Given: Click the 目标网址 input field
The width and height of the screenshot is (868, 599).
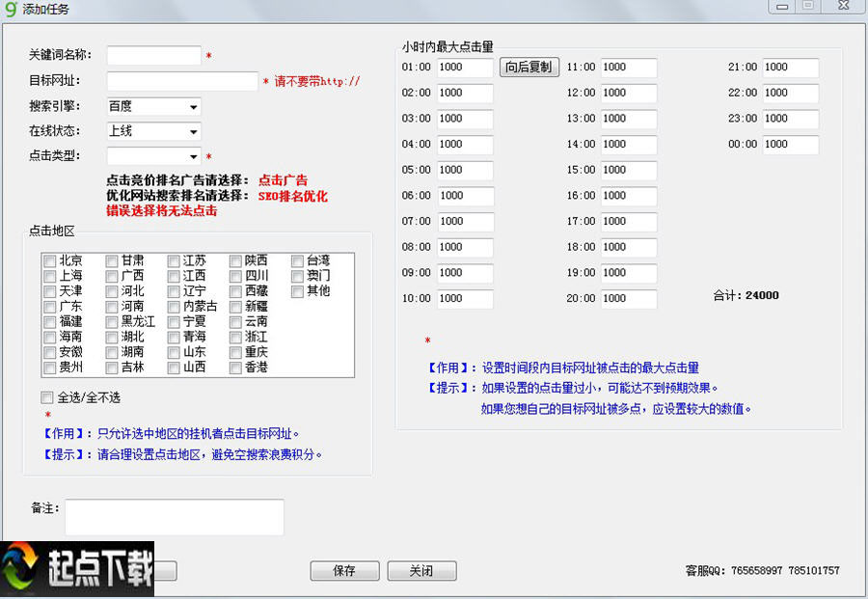Looking at the screenshot, I should [x=181, y=81].
